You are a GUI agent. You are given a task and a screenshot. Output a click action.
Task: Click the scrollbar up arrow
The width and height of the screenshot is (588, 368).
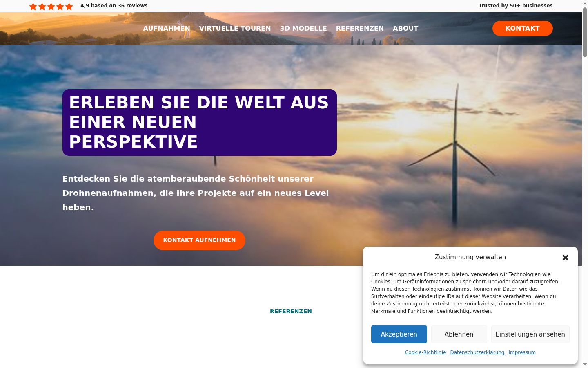coord(585,3)
